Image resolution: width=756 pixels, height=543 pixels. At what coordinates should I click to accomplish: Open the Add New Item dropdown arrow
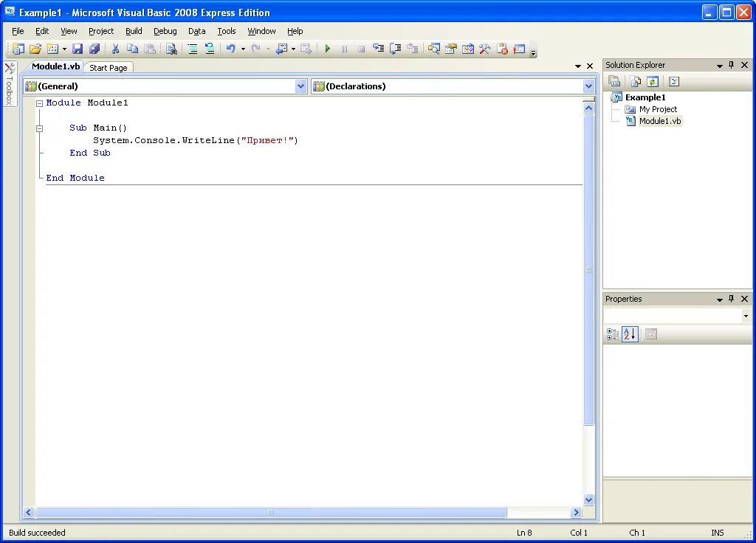(x=64, y=49)
